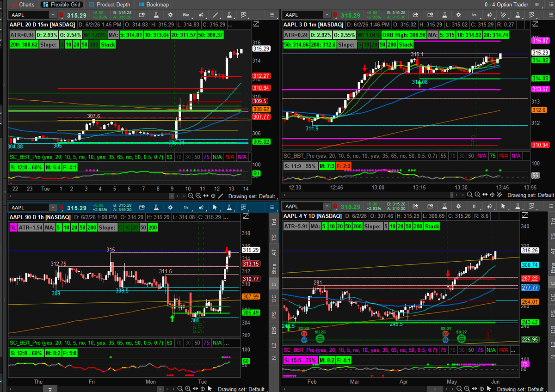Toggle the Btns side button on middle strip
The height and width of the screenshot is (392, 555).
click(x=274, y=268)
